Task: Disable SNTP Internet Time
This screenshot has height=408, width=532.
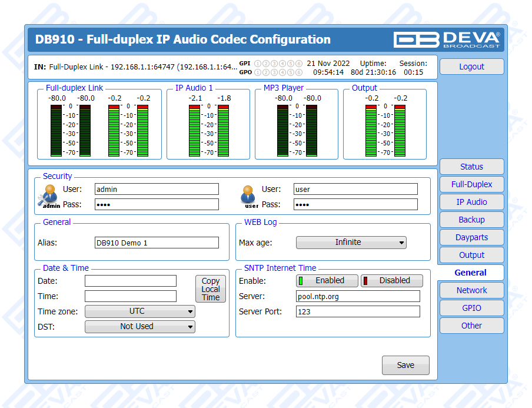Action: (391, 281)
